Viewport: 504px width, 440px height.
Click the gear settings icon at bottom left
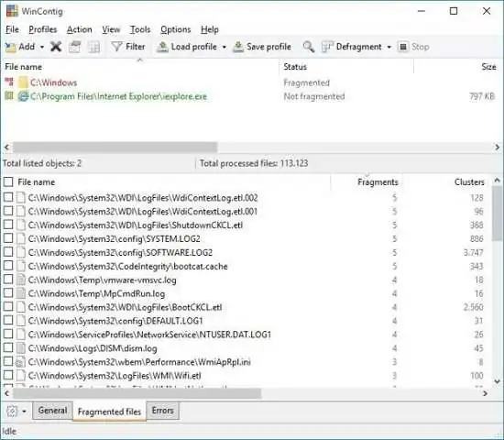coord(12,412)
